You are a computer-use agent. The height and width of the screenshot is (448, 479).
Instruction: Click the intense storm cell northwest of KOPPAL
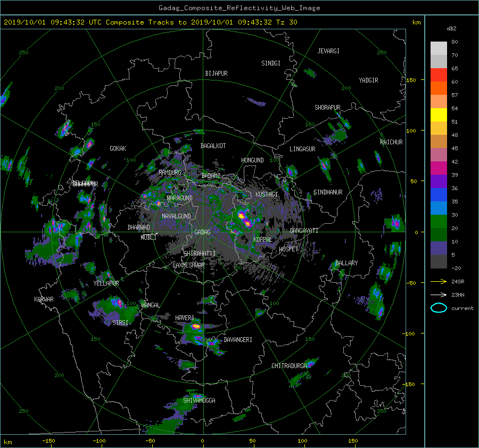tap(245, 219)
